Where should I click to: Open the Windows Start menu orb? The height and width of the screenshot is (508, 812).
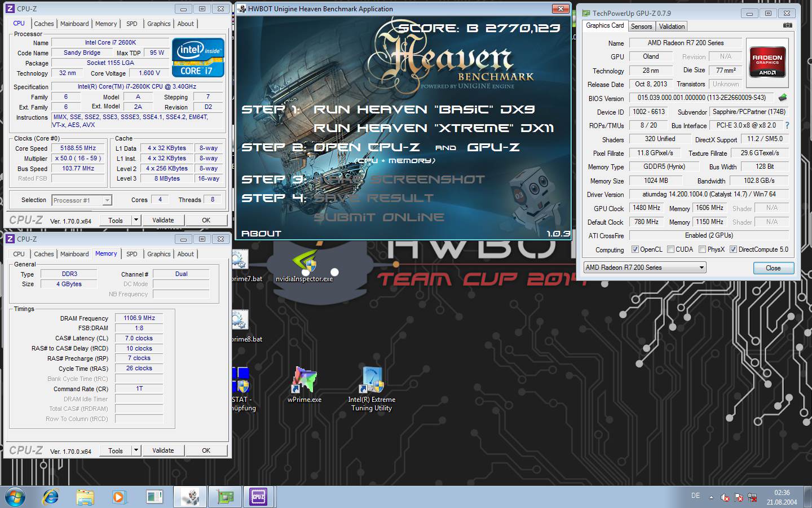pyautogui.click(x=15, y=497)
